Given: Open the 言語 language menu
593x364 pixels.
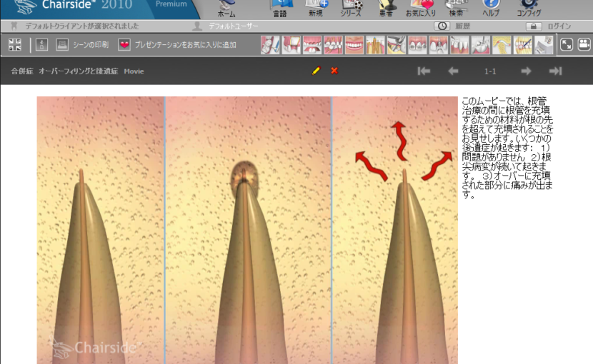Looking at the screenshot, I should 281,9.
